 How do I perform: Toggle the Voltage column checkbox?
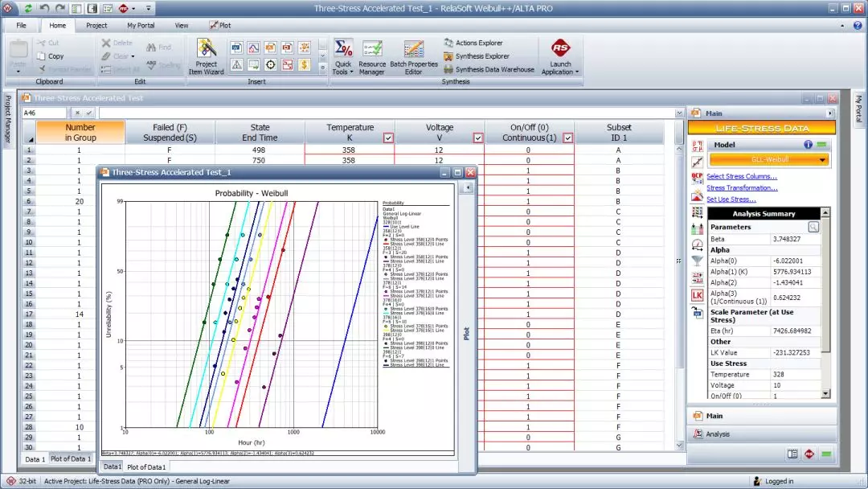tap(477, 138)
